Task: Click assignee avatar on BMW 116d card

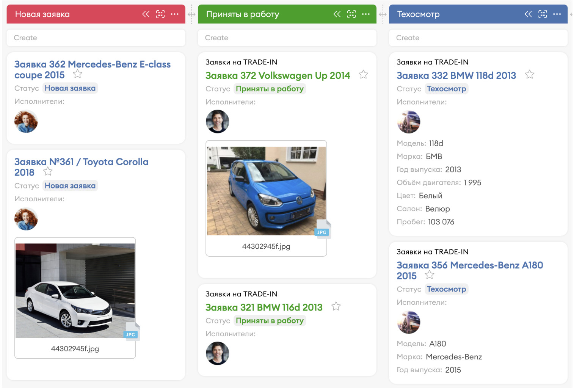Action: (x=217, y=354)
